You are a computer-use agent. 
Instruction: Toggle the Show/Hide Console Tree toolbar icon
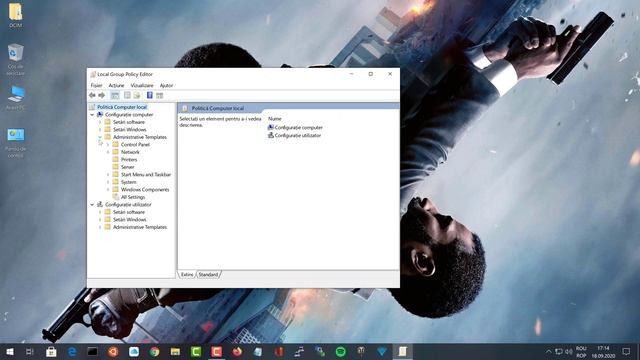click(x=115, y=96)
